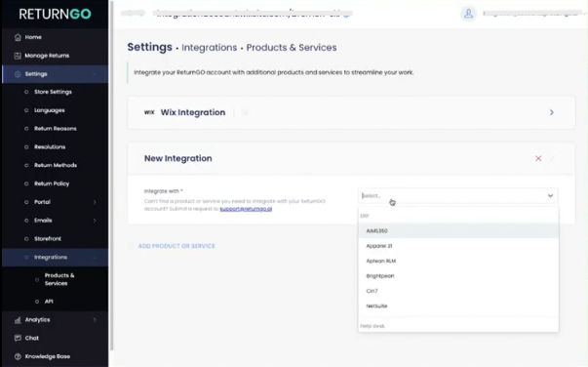
Task: Click Add Product or Service
Action: pyautogui.click(x=176, y=246)
